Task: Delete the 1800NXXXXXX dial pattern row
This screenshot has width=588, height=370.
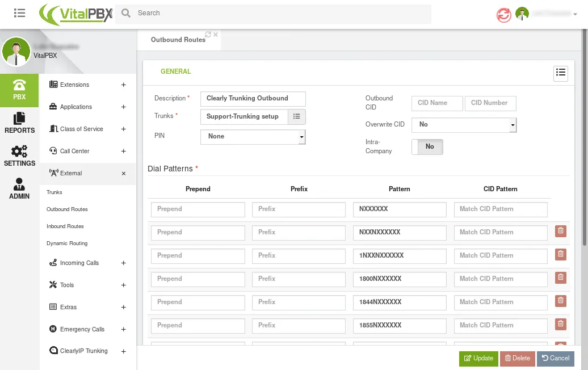Action: pyautogui.click(x=561, y=277)
